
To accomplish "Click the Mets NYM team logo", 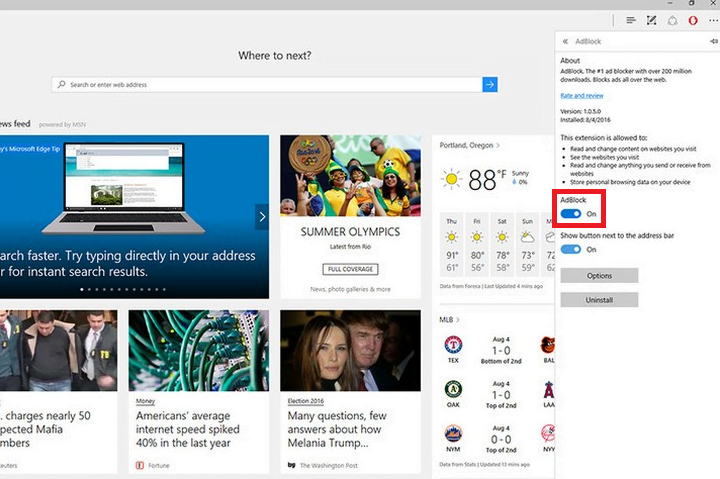I will [453, 434].
